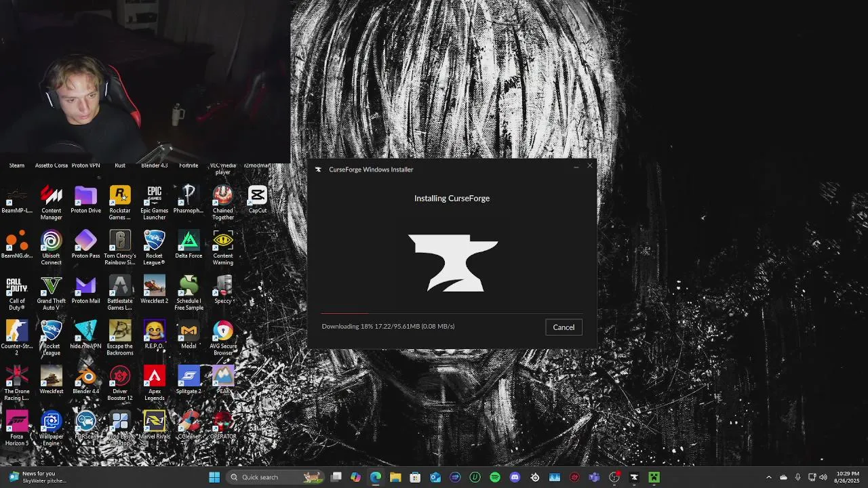868x488 pixels.
Task: Select R.E.P.O. desktop icon
Action: click(155, 335)
